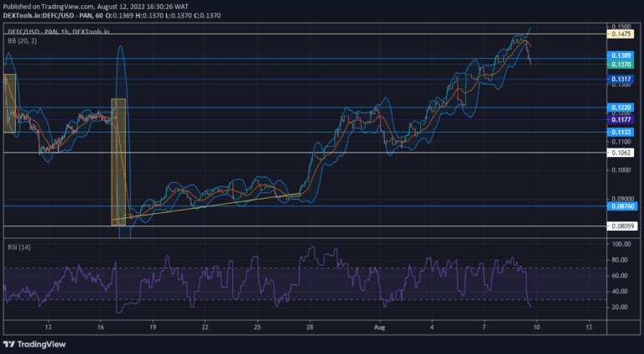Click the white 0.1062 price label

coord(621,153)
